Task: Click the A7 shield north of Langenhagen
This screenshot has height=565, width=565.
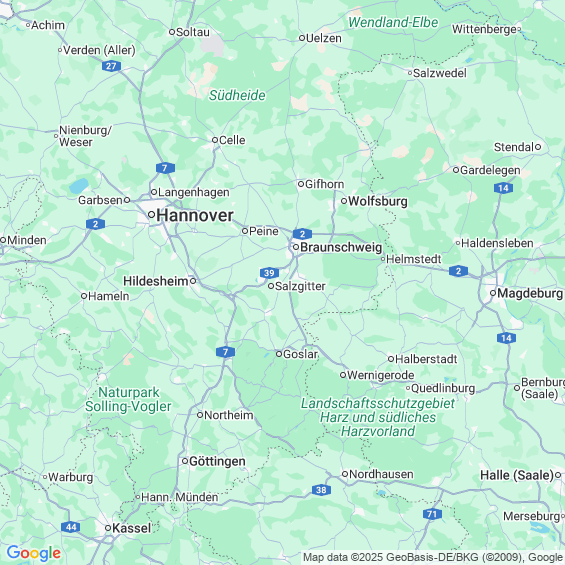Action: click(165, 168)
